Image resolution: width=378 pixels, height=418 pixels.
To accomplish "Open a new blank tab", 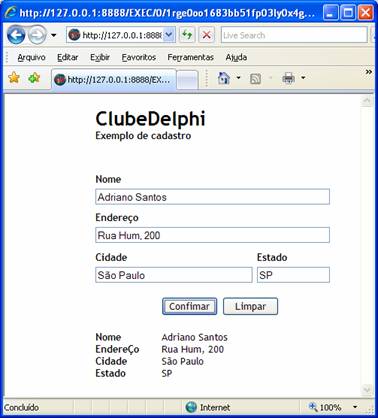I will pos(187,80).
